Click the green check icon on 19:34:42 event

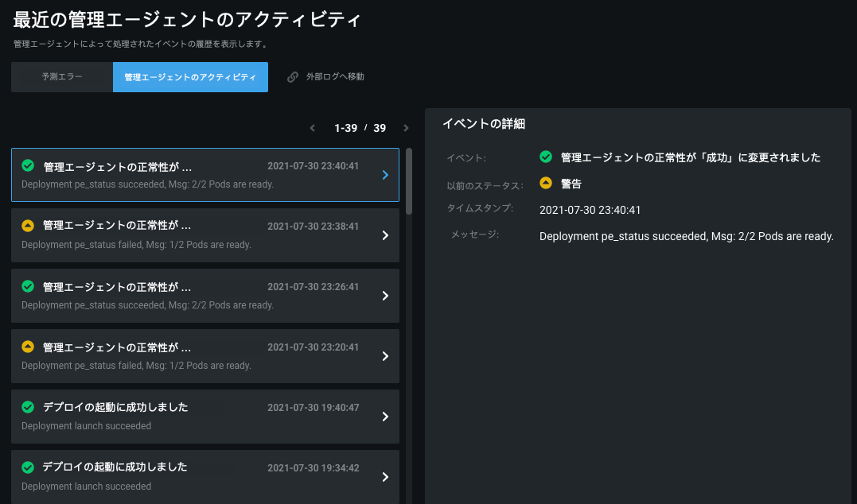[x=28, y=467]
